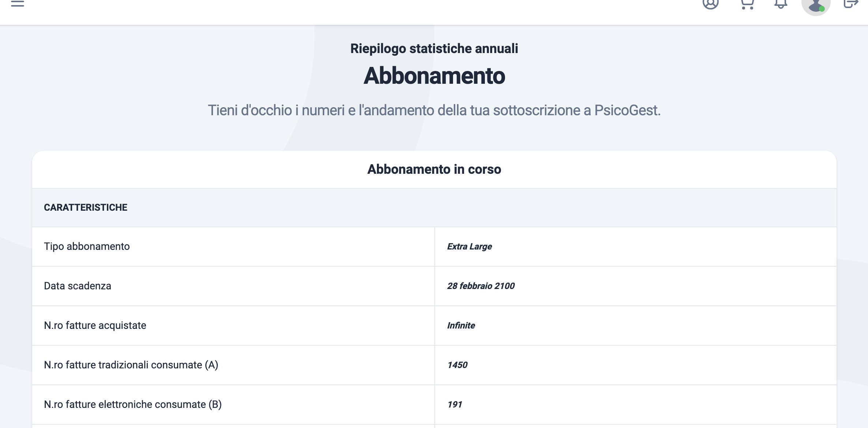This screenshot has height=428, width=868.
Task: Click the 'Data scadenza' row label
Action: [78, 286]
